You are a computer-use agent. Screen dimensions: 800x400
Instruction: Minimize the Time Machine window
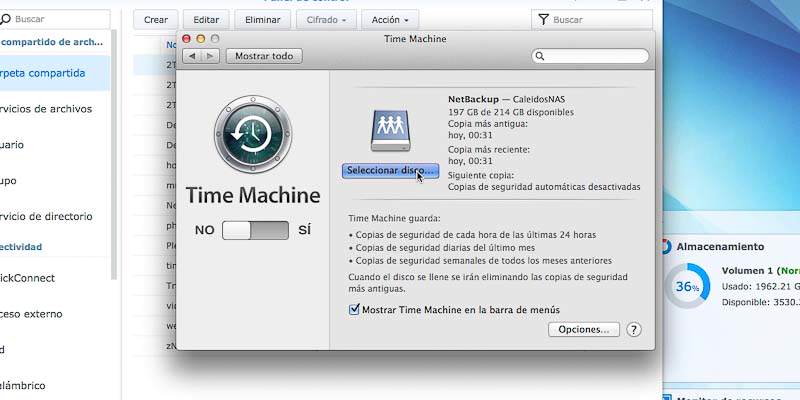tap(201, 39)
